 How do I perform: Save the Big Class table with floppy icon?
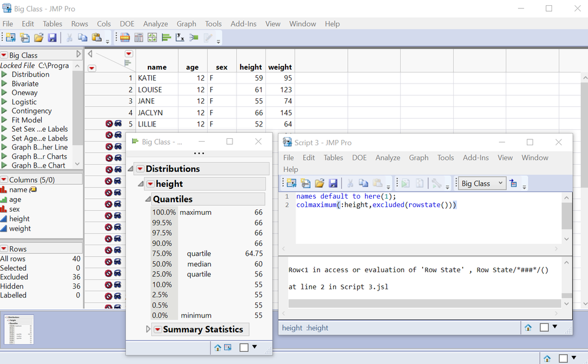pyautogui.click(x=52, y=38)
